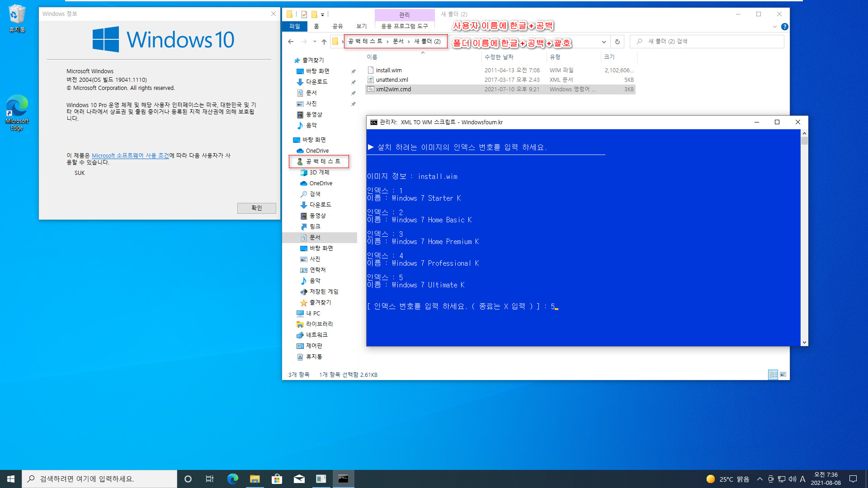Open Cortana from the taskbar
This screenshot has width=868, height=488.
click(188, 479)
